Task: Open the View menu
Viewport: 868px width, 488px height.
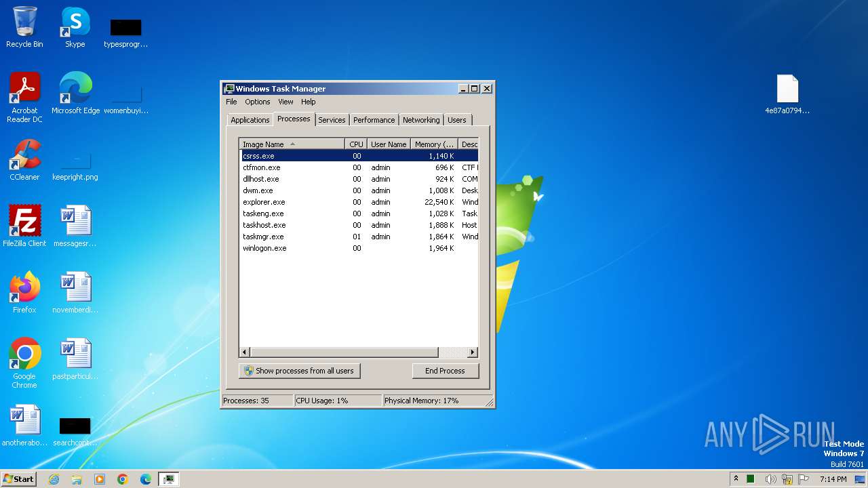Action: [285, 102]
